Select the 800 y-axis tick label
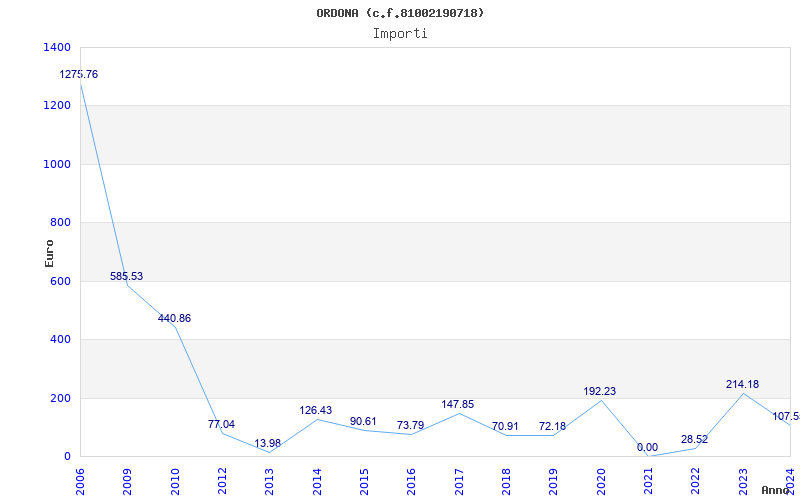Image resolution: width=800 pixels, height=500 pixels. pos(61,223)
